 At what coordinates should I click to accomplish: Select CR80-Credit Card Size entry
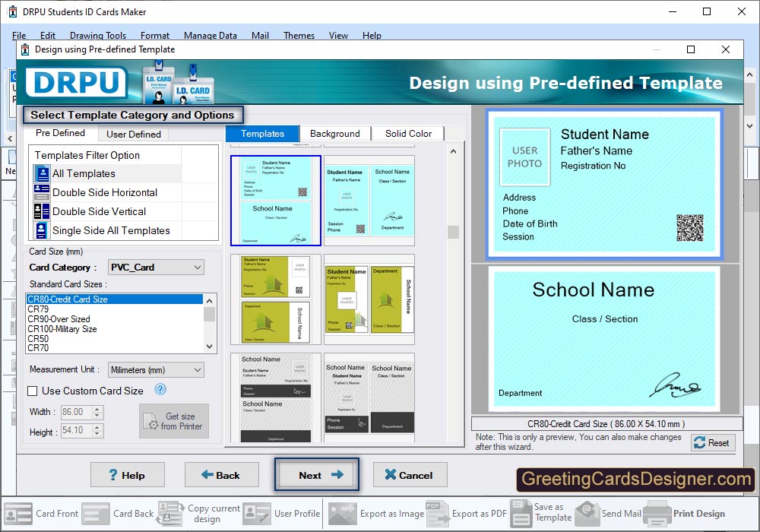[115, 299]
